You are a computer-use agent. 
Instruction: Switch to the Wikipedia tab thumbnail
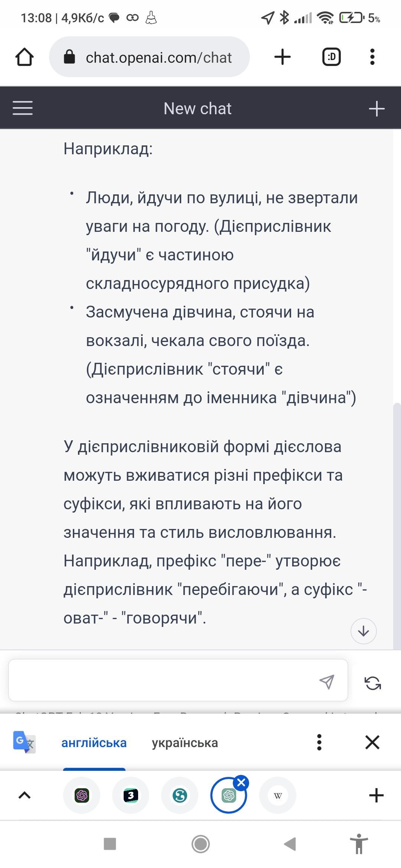coord(277,795)
